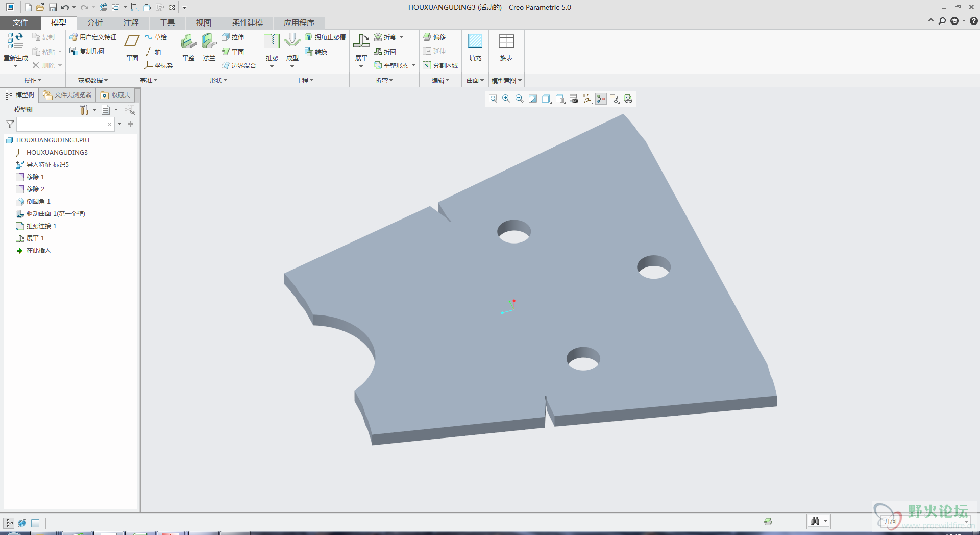Click the Rip (扯裂) tool icon
The width and height of the screenshot is (980, 535).
tap(272, 41)
